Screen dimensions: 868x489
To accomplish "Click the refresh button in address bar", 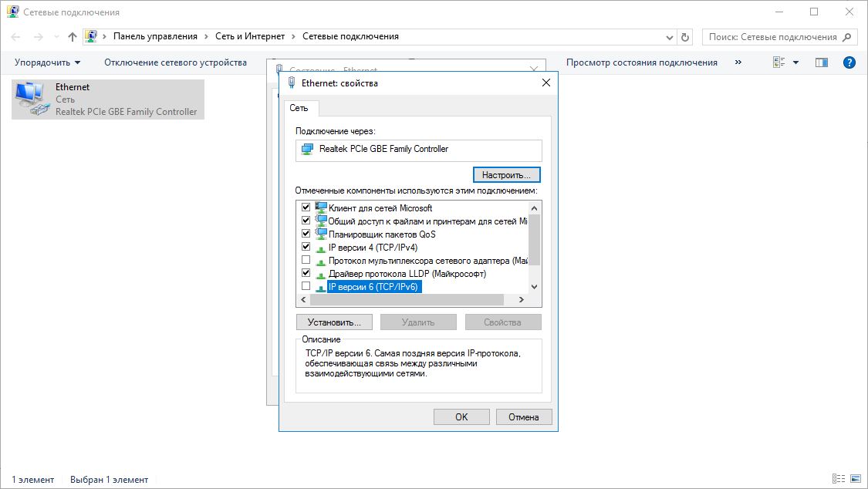I will point(686,37).
